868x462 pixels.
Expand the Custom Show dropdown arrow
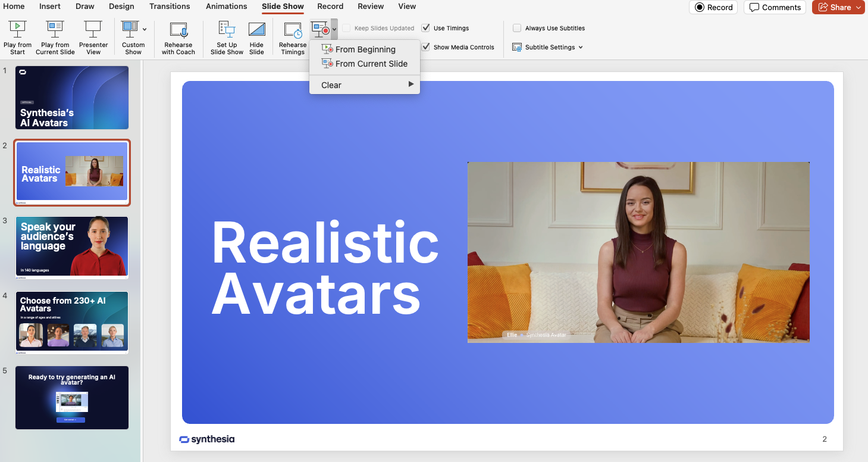(x=145, y=29)
